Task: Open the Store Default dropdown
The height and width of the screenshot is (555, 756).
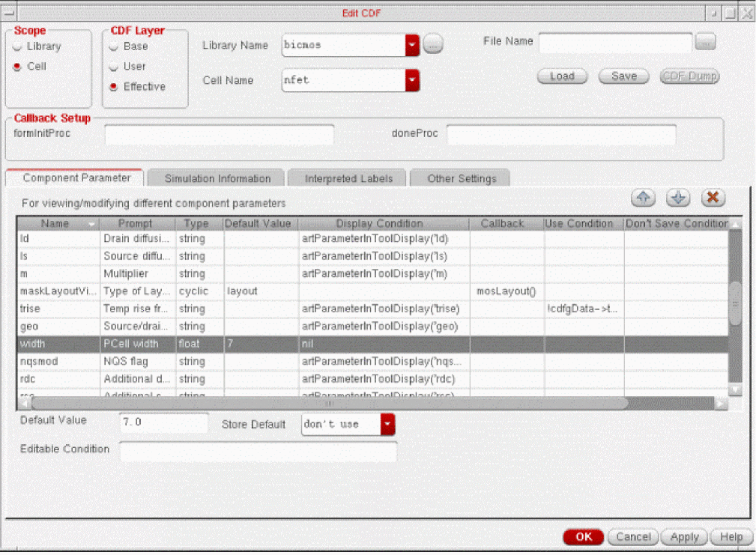Action: (387, 425)
